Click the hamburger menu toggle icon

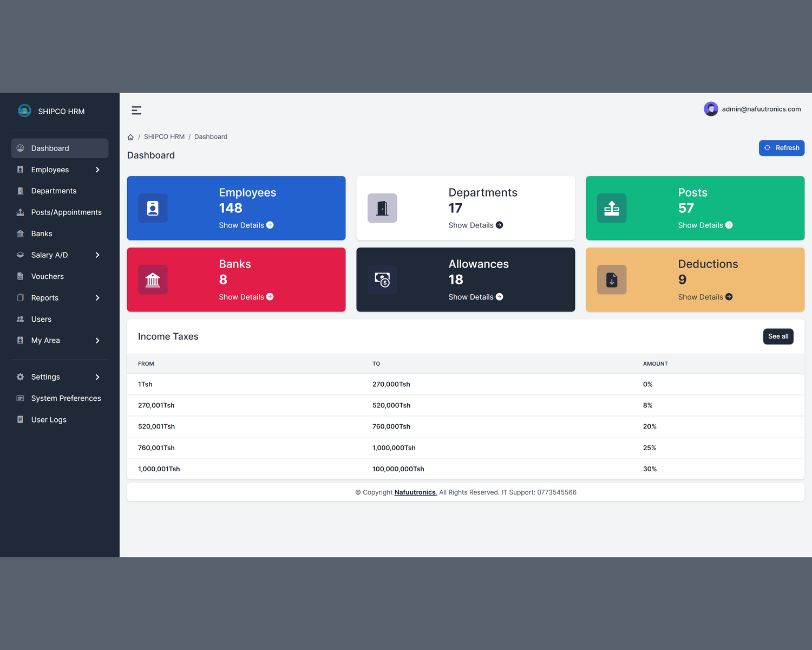point(136,110)
